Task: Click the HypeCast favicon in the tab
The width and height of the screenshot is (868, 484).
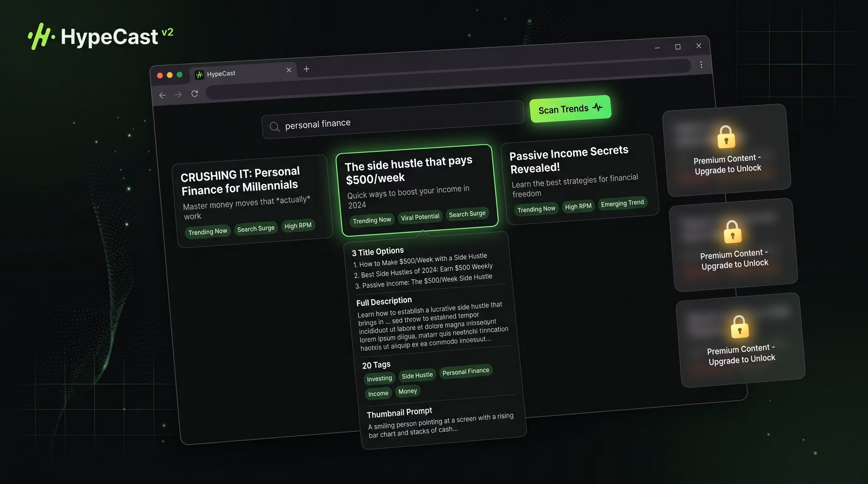Action: tap(199, 75)
